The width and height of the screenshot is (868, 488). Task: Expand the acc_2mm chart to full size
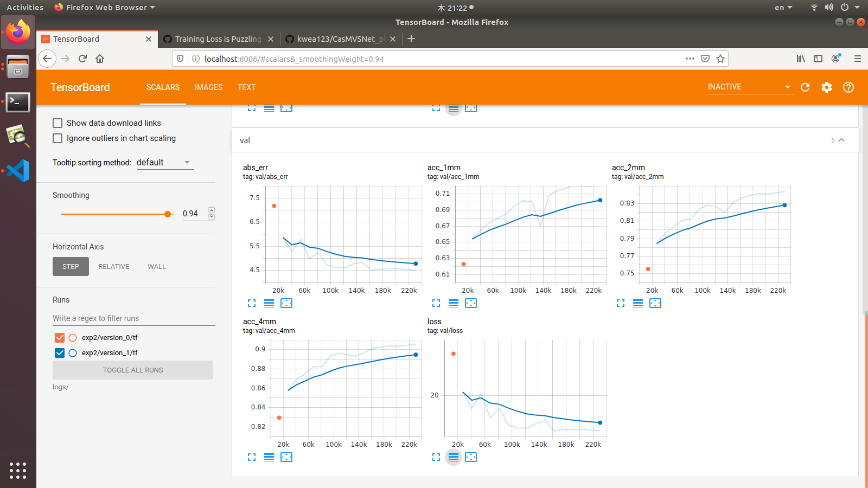coord(621,303)
